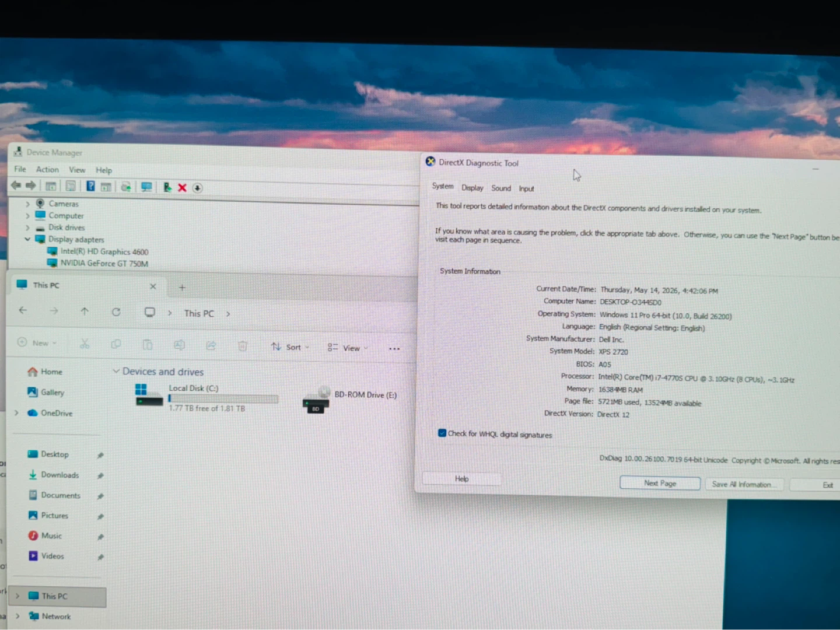Select the Local Disk (C:) drive icon

[x=149, y=395]
